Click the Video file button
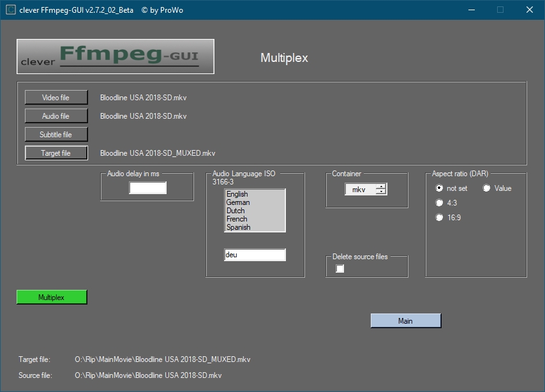 pos(56,98)
